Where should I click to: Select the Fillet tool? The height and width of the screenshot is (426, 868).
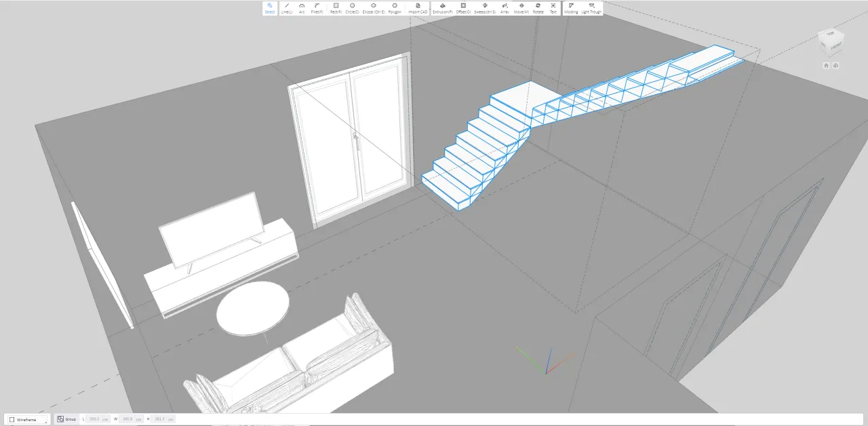[317, 8]
